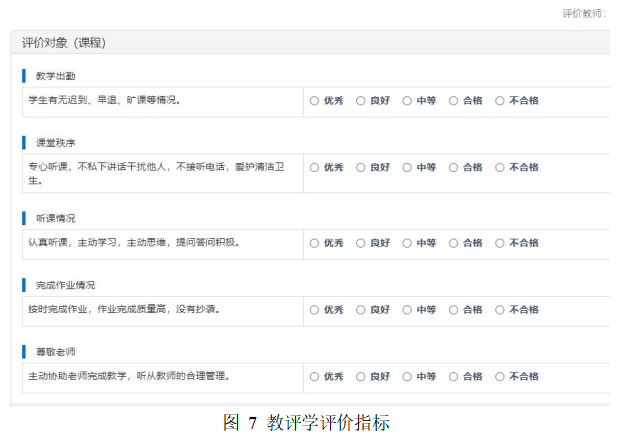
Task: Select 合格 for 尊敬老师
Action: (x=453, y=377)
